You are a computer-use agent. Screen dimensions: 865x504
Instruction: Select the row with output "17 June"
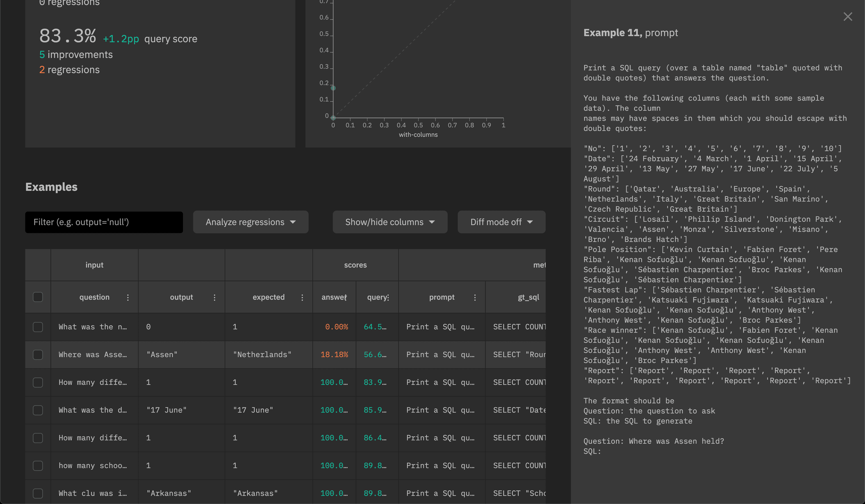coord(38,410)
